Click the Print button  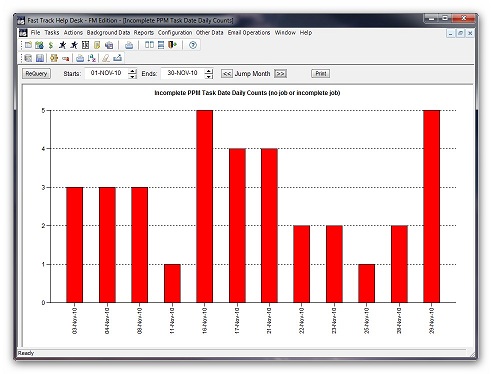click(x=320, y=73)
